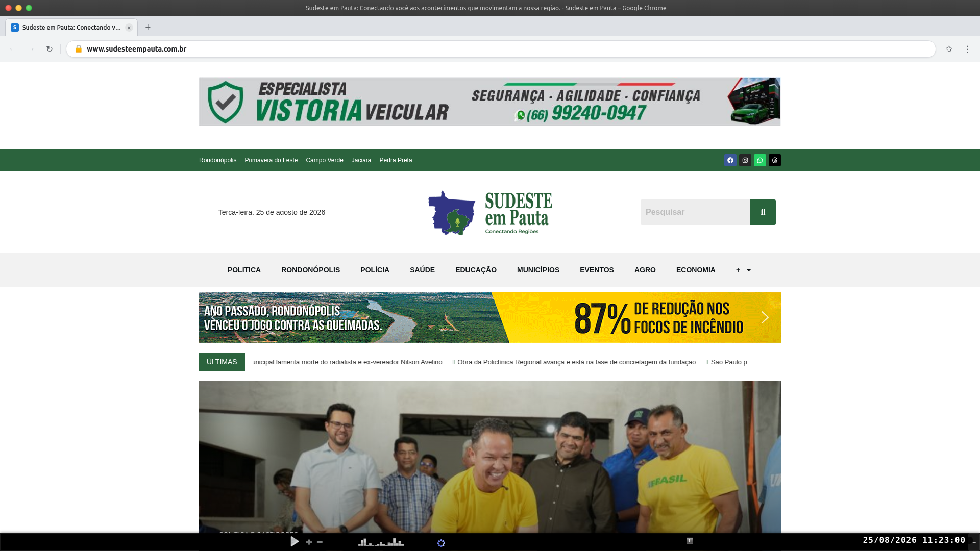980x551 pixels.
Task: Open the WhatsApp social icon
Action: coord(760,160)
